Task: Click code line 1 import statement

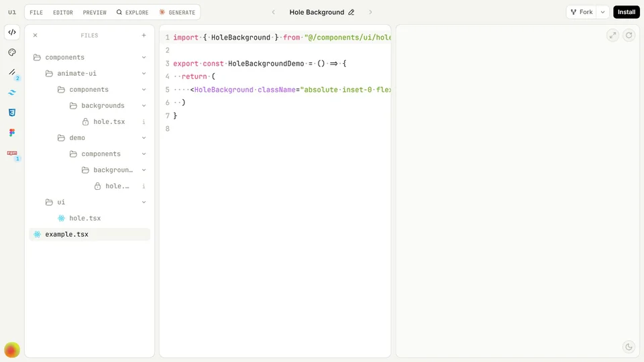Action: 282,38
